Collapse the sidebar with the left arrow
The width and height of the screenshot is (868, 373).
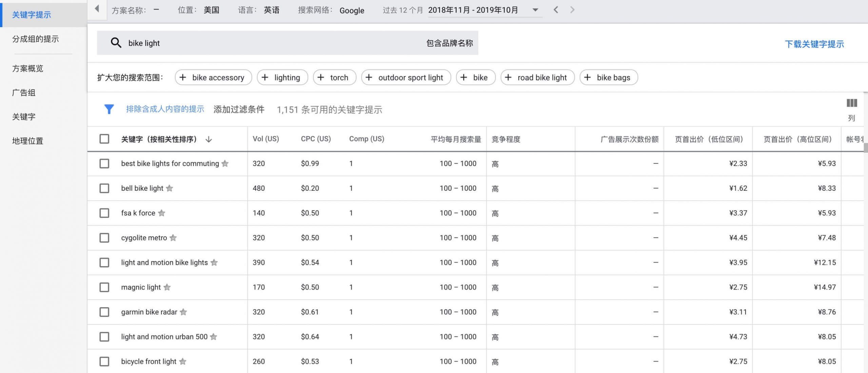97,9
